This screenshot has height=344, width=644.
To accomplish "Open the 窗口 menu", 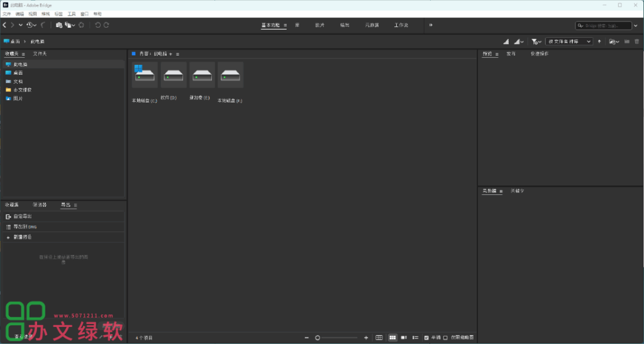I will (85, 14).
